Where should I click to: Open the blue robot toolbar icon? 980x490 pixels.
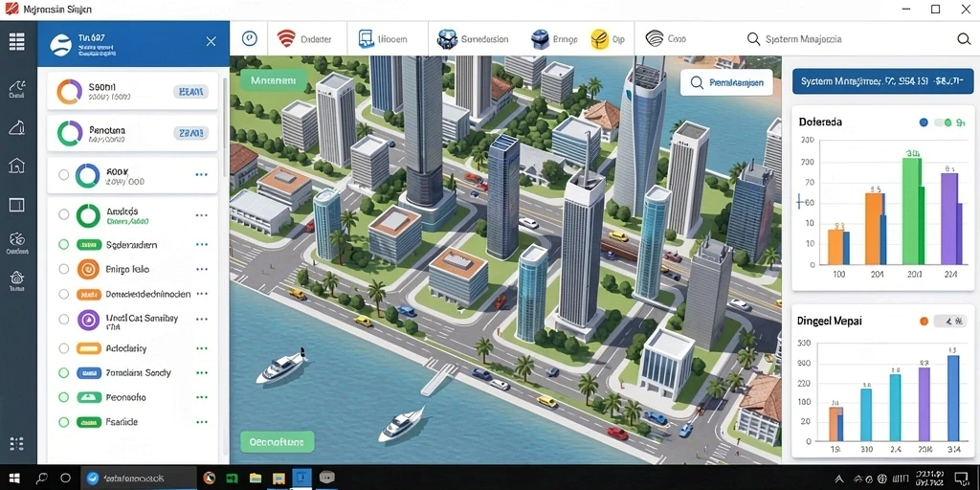[448, 38]
